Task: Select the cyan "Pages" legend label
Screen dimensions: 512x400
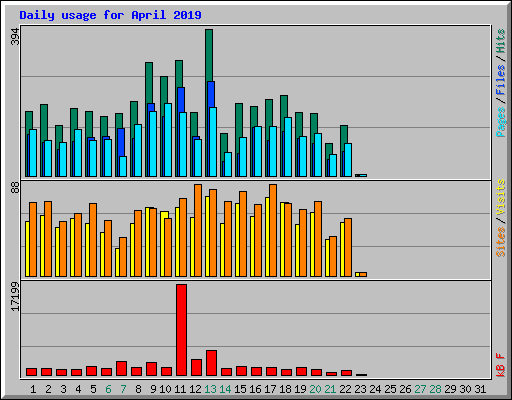Action: coord(501,122)
